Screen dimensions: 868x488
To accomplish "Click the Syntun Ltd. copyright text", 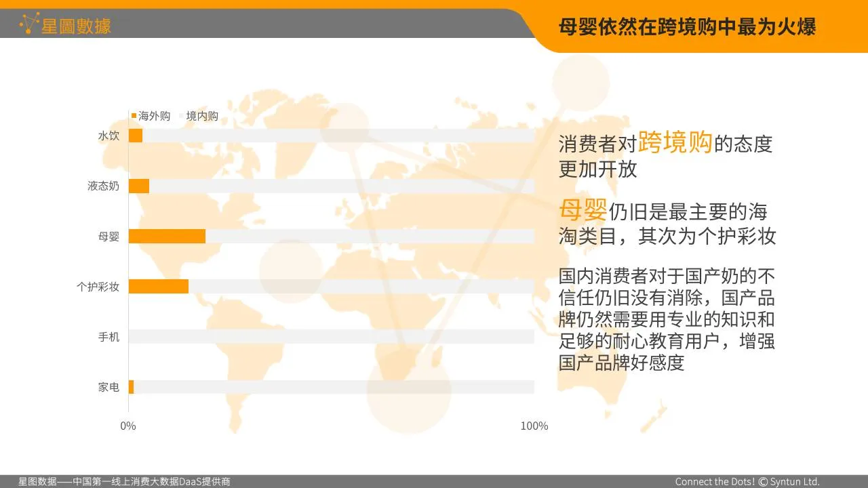I will (789, 482).
